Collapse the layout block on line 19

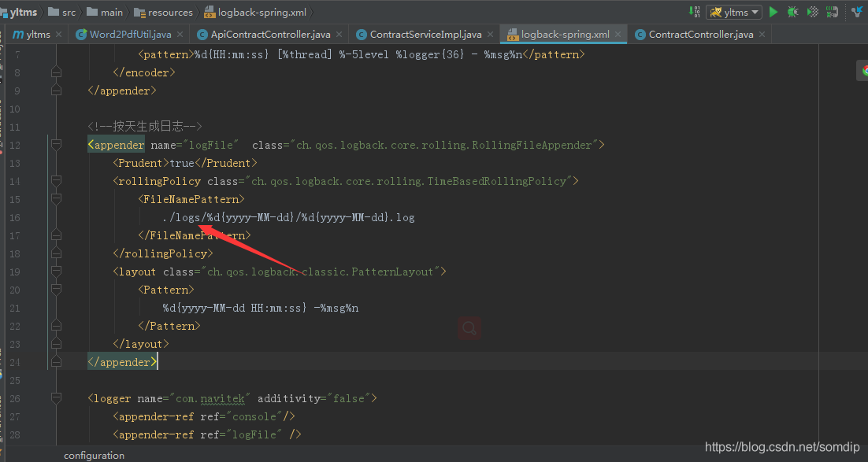tap(56, 271)
